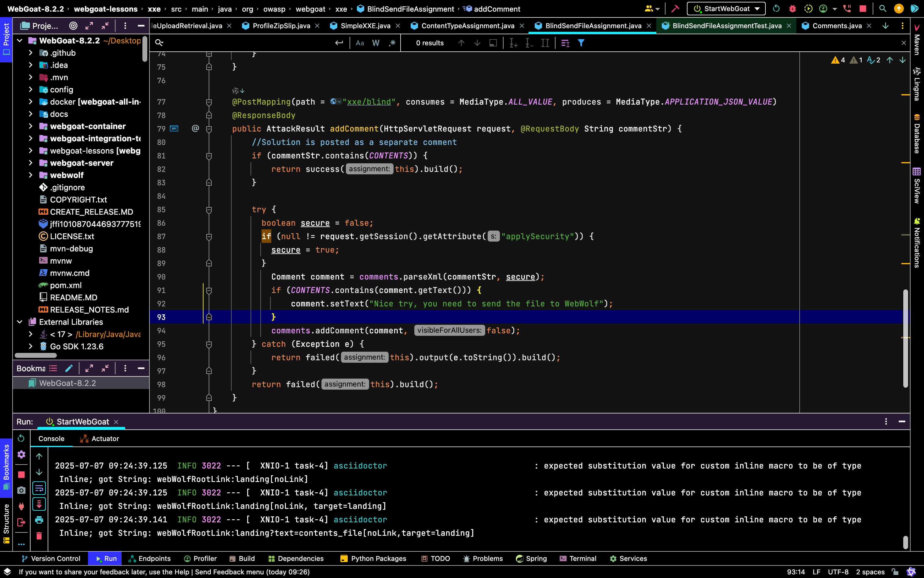Expand the .github folder
Viewport: 924px width, 578px height.
(x=31, y=53)
